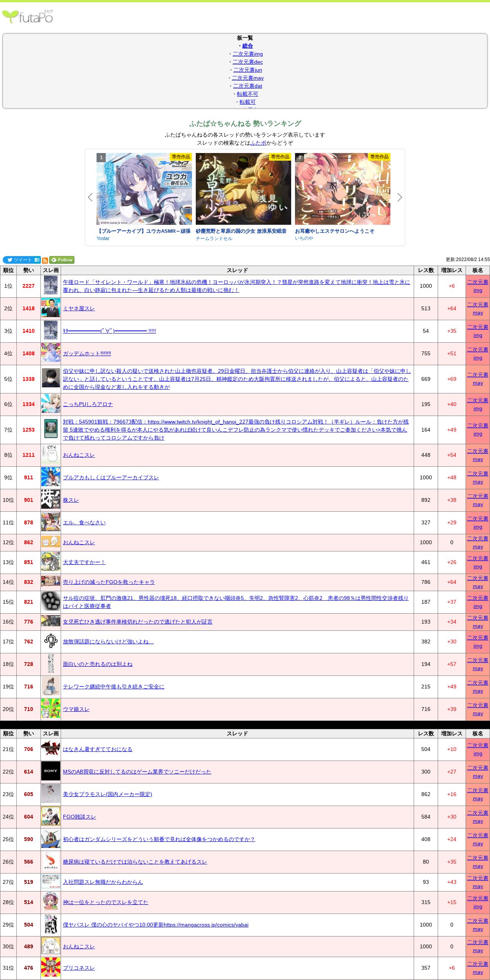Screen dimensions: 490x980
Task: Click the futaPo logo
Action: pyautogui.click(x=27, y=17)
